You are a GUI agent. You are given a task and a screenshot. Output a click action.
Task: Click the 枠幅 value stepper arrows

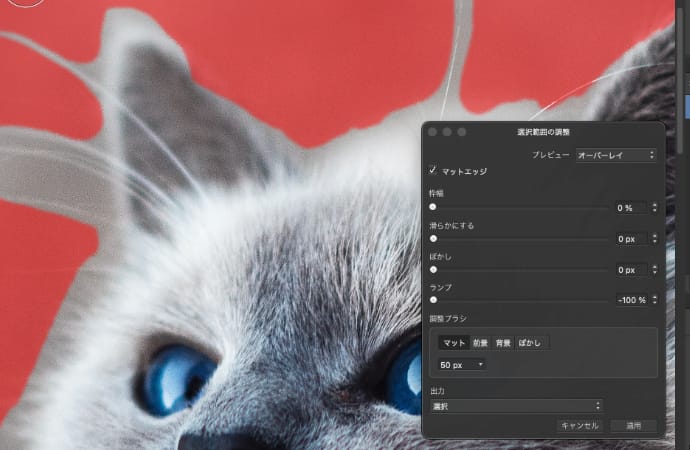click(654, 208)
